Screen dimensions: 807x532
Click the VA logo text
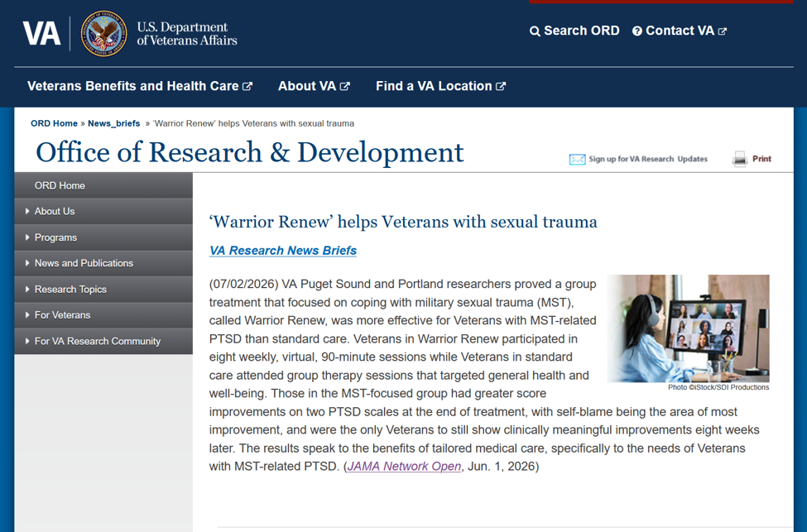point(41,33)
